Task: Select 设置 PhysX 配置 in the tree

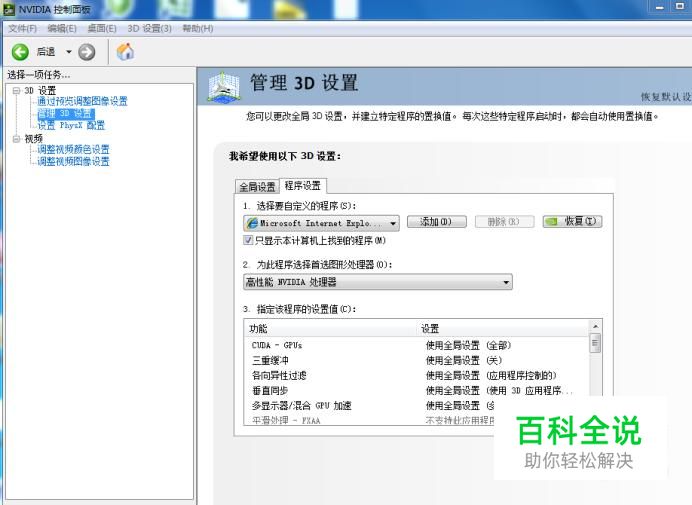Action: [71, 125]
